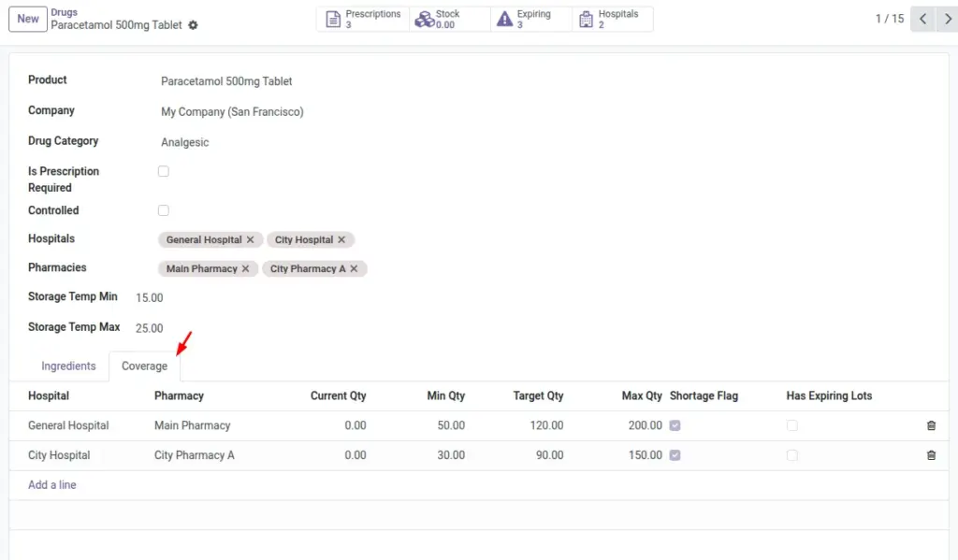The height and width of the screenshot is (560, 958).
Task: Click the Has Expiring Lots column header
Action: point(829,395)
